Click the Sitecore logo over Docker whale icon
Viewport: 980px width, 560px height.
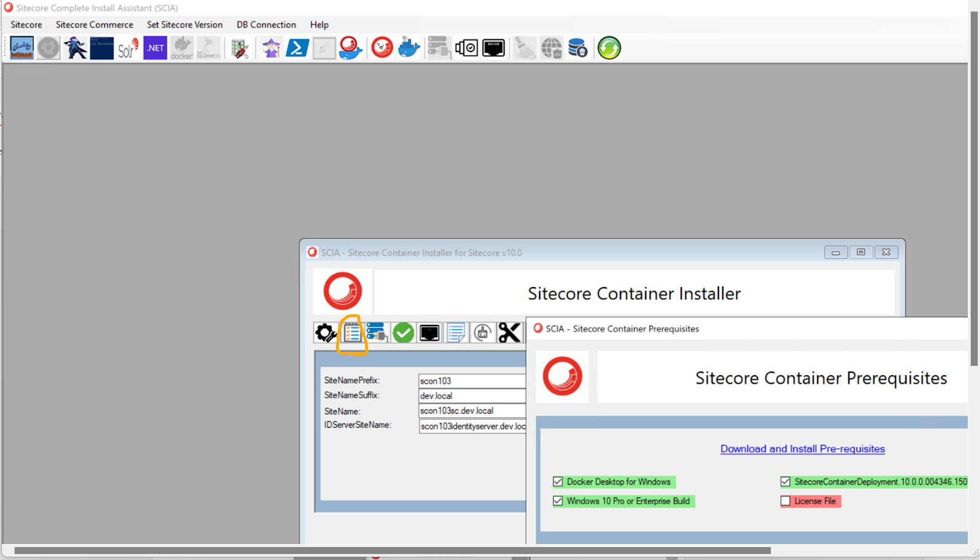[351, 48]
